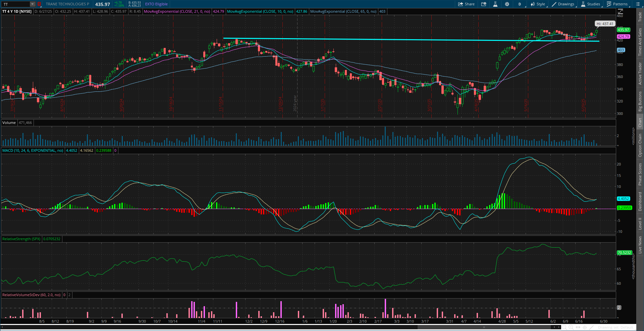The image size is (644, 331).
Task: Open the Level II side tab
Action: click(640, 223)
